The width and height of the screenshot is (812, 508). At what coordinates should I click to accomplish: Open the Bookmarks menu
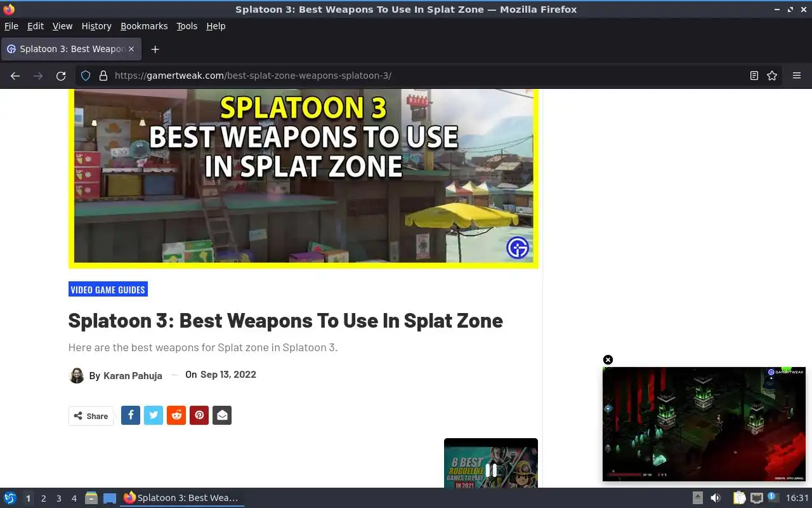coord(144,26)
